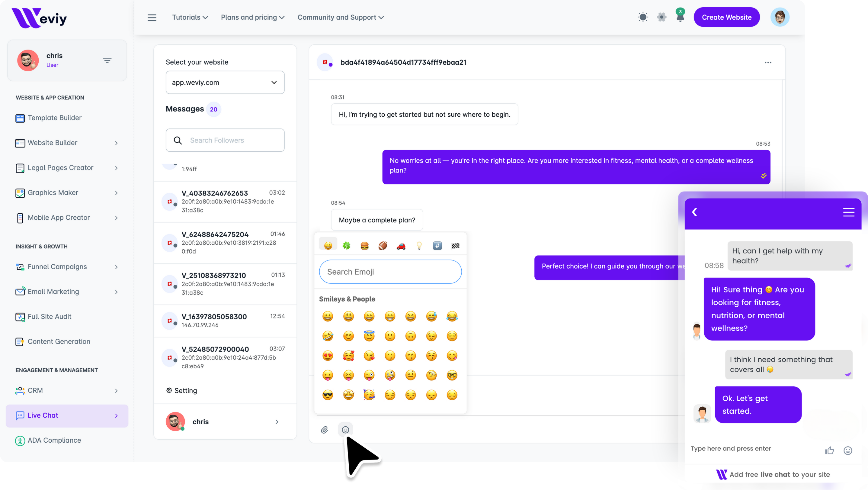
Task: Open the Setting link in messages panel
Action: pyautogui.click(x=182, y=390)
